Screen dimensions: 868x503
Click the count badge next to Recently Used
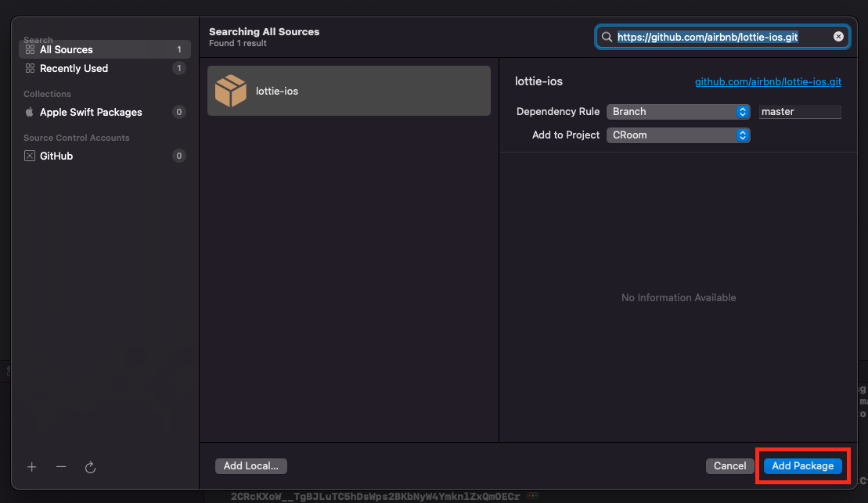pyautogui.click(x=178, y=69)
